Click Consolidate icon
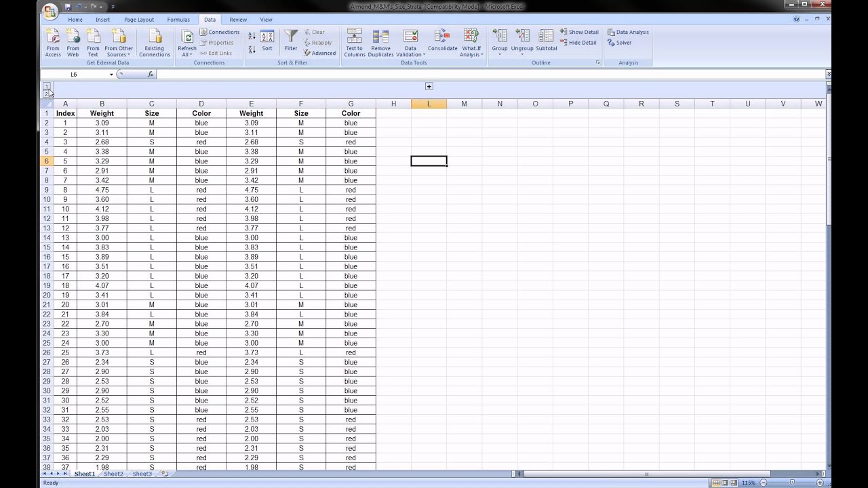The image size is (868, 488). pos(442,41)
